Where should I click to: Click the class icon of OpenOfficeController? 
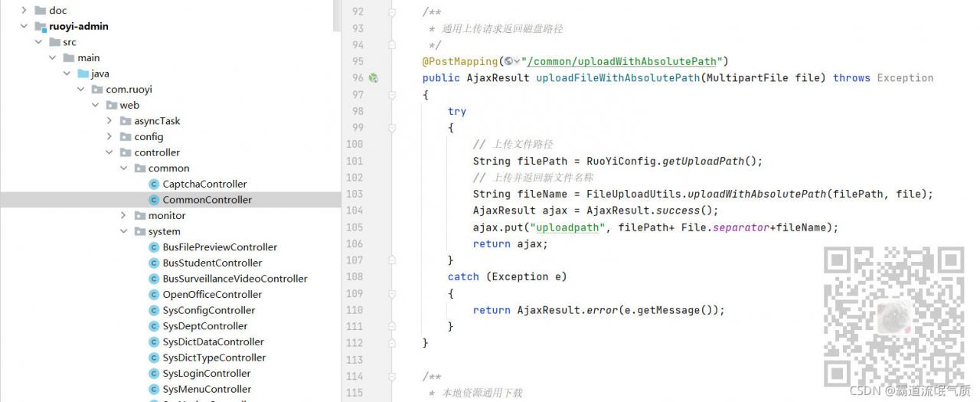click(x=154, y=295)
